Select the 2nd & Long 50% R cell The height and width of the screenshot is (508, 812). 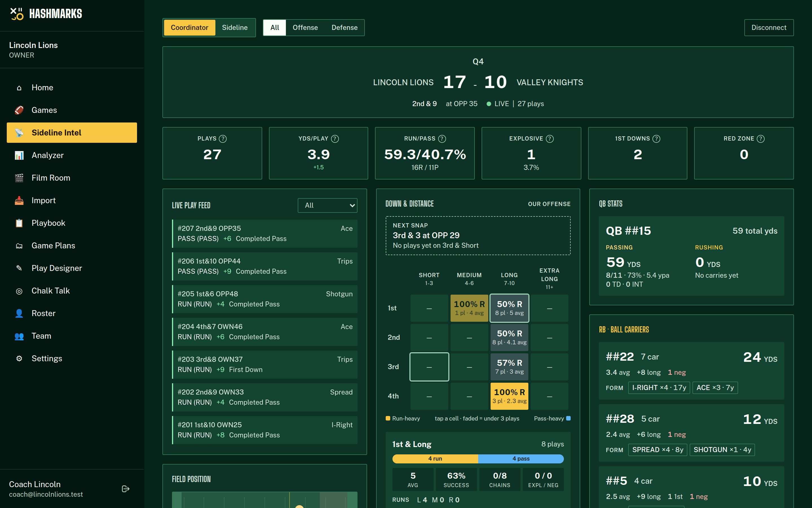pyautogui.click(x=509, y=337)
